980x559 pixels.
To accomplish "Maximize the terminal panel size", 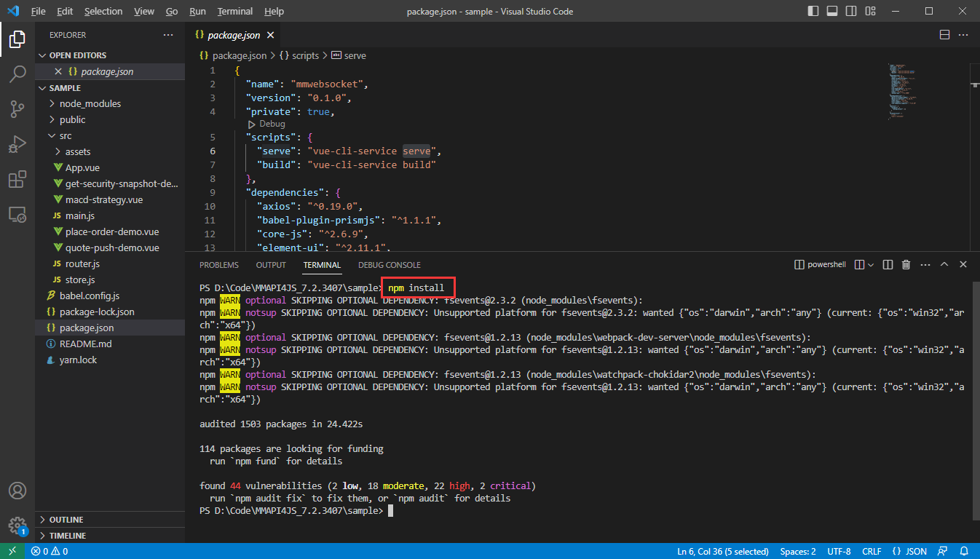I will [944, 265].
